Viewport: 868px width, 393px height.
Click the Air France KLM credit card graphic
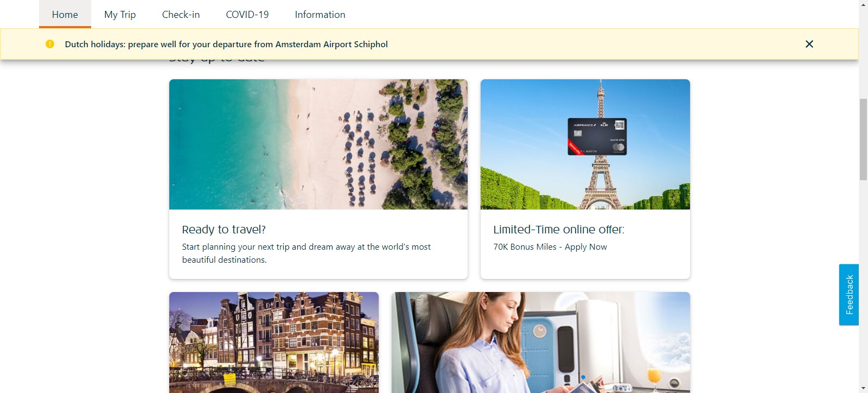click(x=597, y=137)
